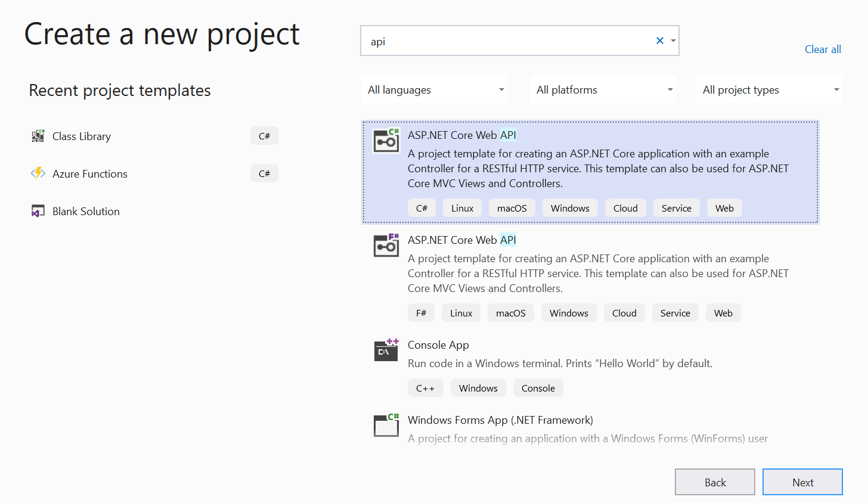Click the Azure Functions lightning icon
Viewport: 868px width, 503px height.
38,173
